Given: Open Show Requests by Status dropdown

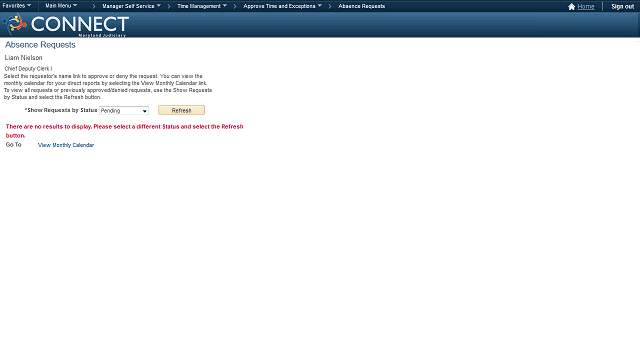Looking at the screenshot, I should pyautogui.click(x=124, y=111).
